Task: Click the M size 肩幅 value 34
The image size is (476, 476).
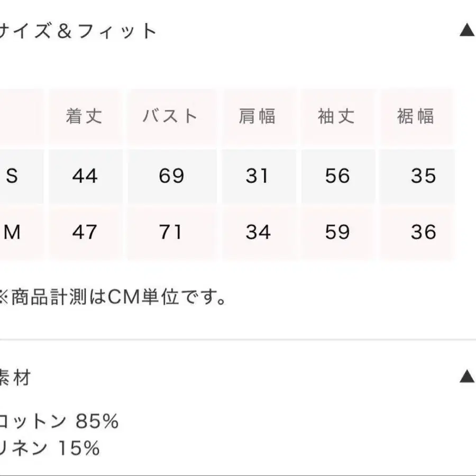Action: pyautogui.click(x=258, y=232)
